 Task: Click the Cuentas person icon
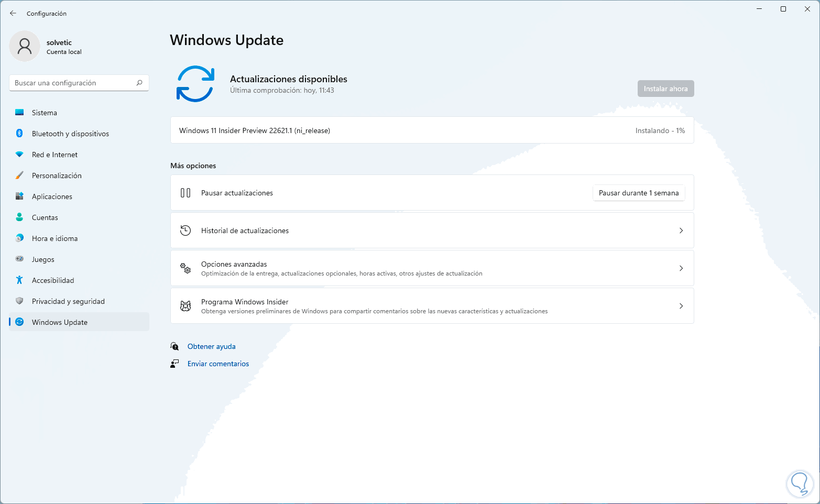[19, 217]
